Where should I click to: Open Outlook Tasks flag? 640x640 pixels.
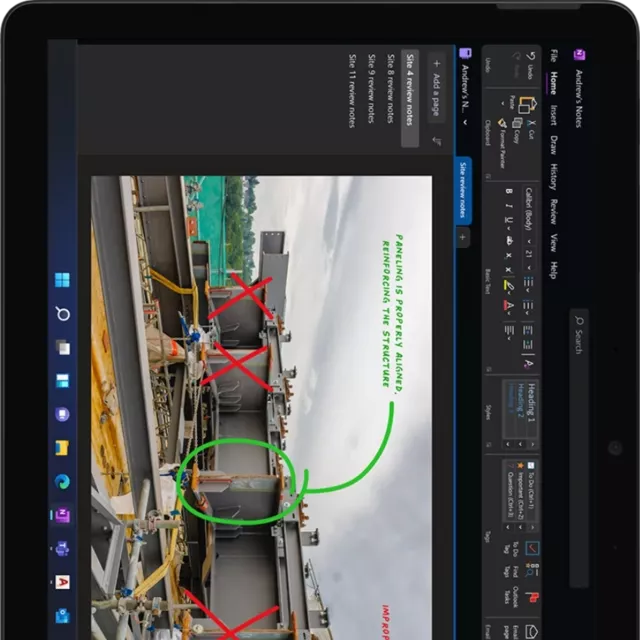[x=532, y=598]
